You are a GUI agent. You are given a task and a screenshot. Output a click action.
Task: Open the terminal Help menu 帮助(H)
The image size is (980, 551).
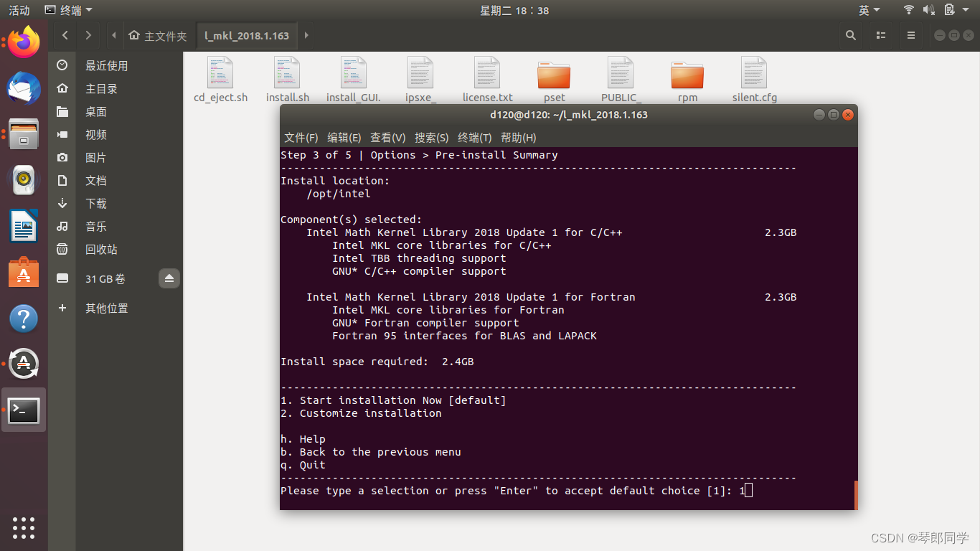tap(518, 137)
